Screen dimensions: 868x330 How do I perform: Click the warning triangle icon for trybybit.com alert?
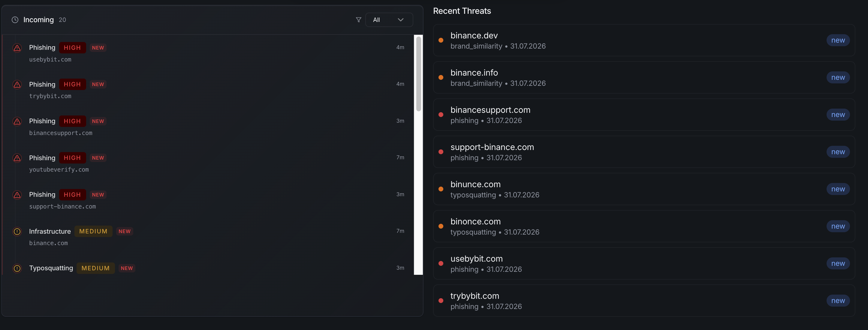pyautogui.click(x=17, y=85)
